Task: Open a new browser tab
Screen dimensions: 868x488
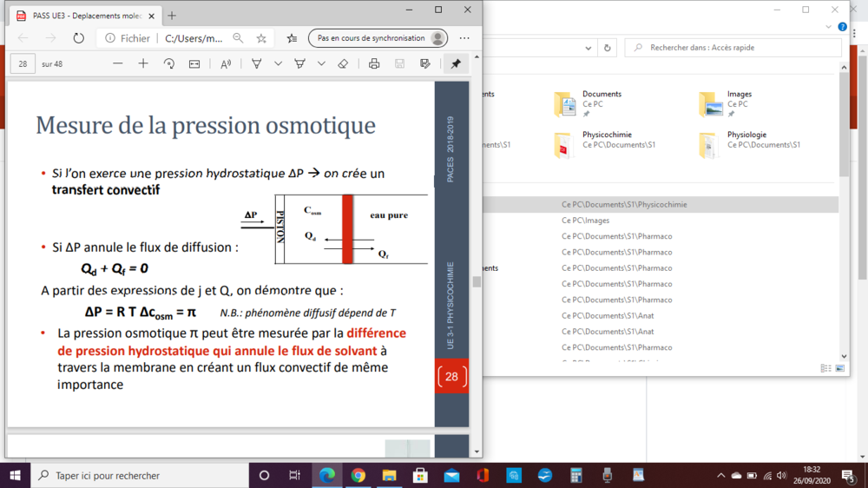Action: point(172,15)
